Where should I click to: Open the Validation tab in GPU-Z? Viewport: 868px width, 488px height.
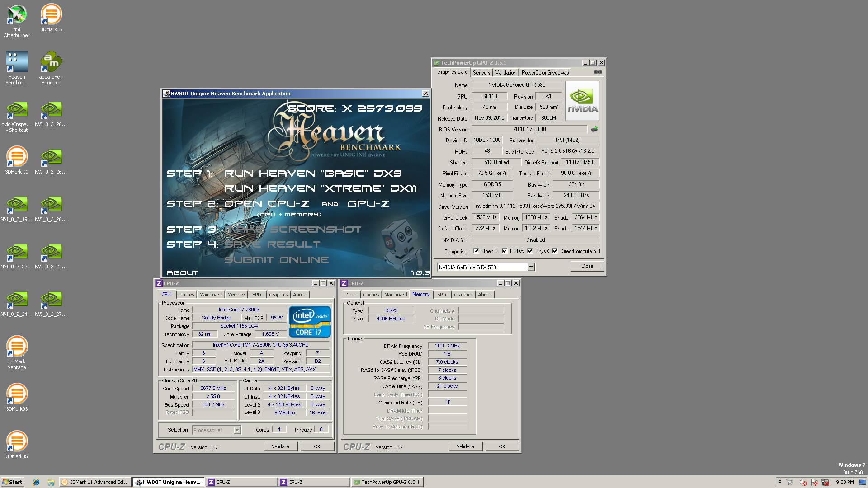click(505, 73)
